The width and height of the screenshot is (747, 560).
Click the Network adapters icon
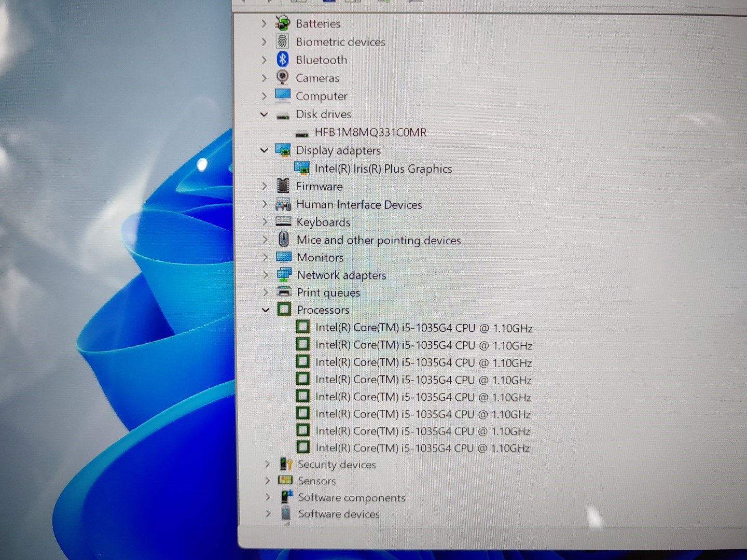tap(284, 275)
